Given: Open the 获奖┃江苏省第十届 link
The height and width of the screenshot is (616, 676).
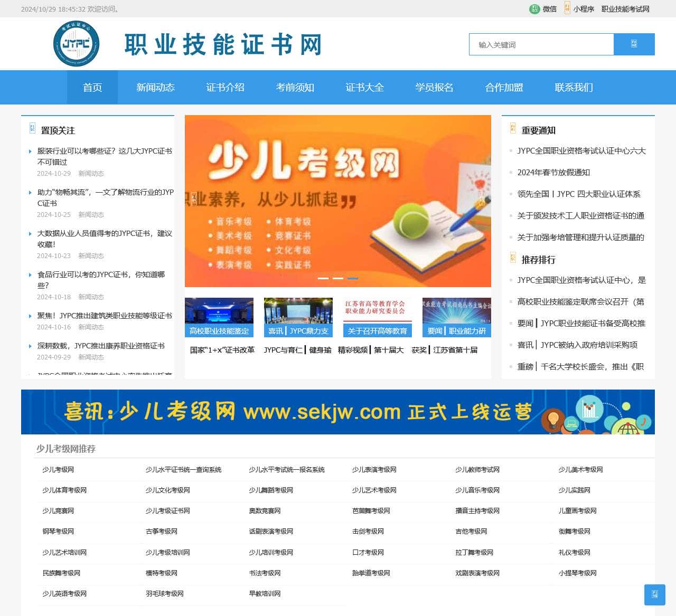Looking at the screenshot, I should [445, 350].
